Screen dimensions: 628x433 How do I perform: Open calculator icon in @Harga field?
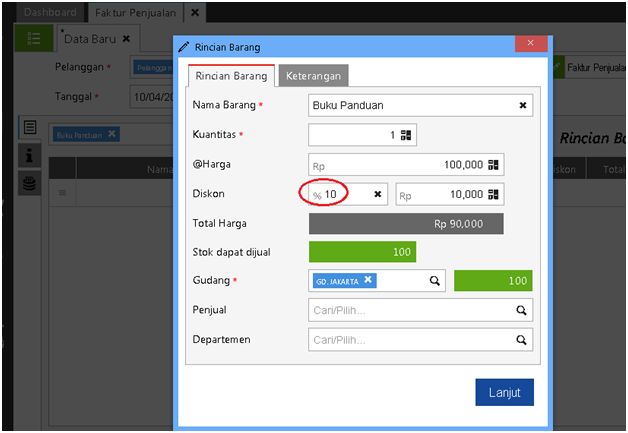pyautogui.click(x=493, y=165)
